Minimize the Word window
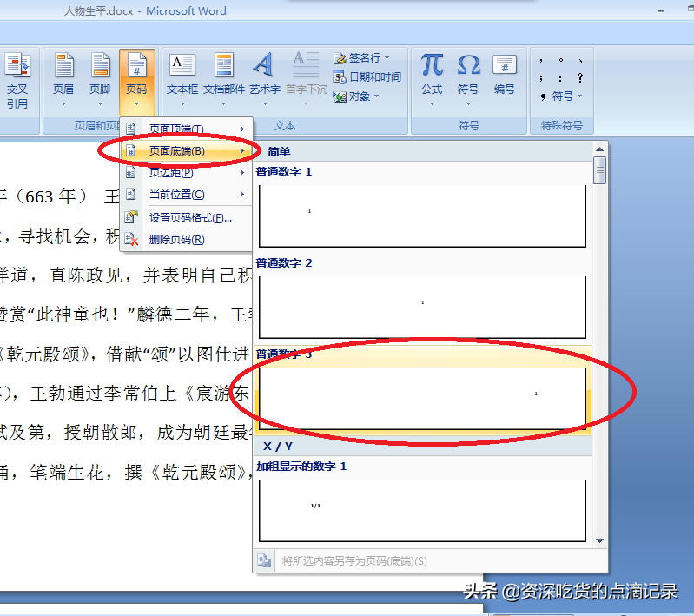This screenshot has width=694, height=616. tap(661, 11)
